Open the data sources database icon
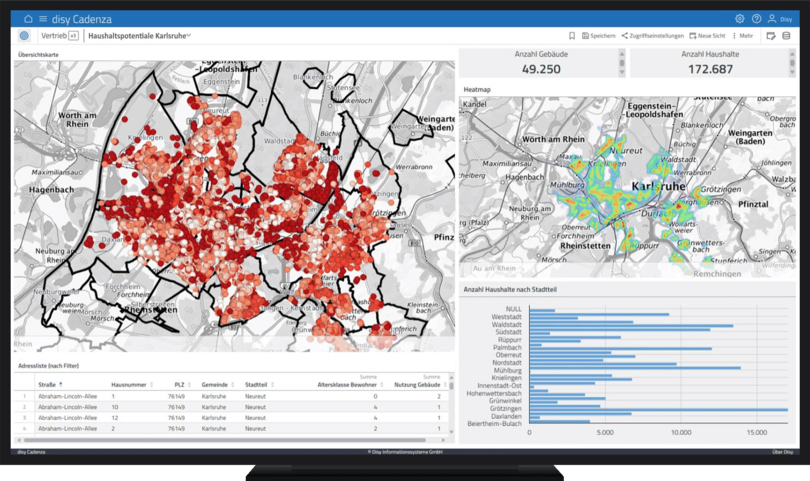This screenshot has width=810, height=481. (x=786, y=36)
